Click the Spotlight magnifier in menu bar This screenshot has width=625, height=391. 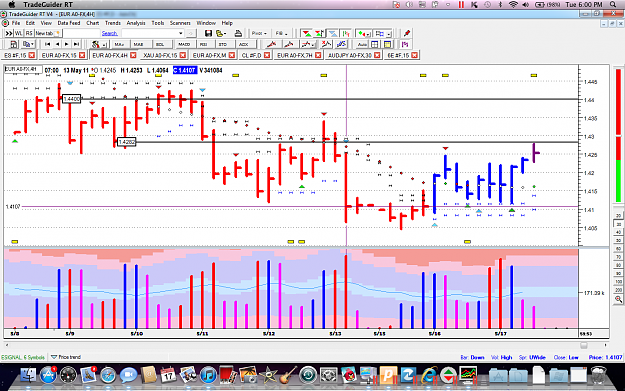click(x=613, y=4)
